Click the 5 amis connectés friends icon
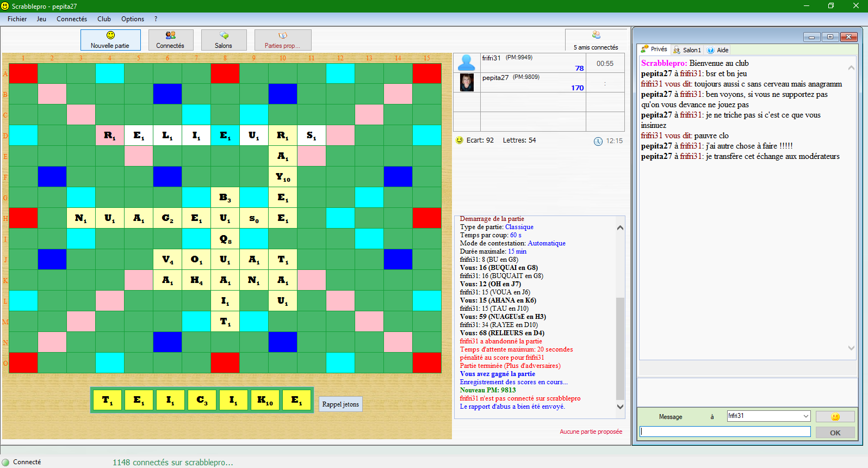 596,35
